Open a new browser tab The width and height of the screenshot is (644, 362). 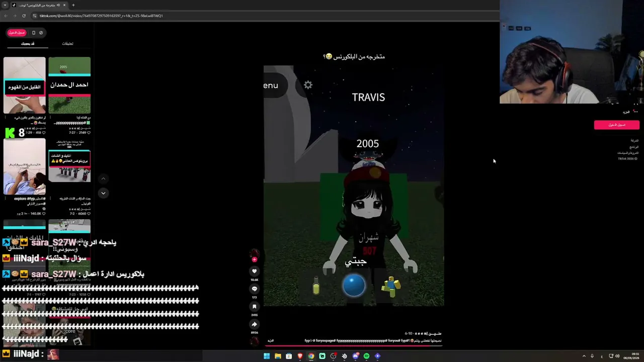pos(73,5)
